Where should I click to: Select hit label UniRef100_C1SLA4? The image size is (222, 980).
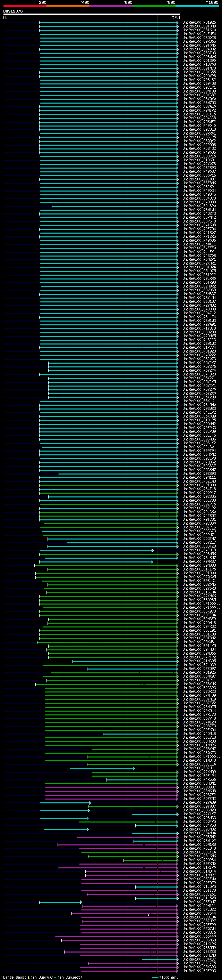[x=199, y=592]
